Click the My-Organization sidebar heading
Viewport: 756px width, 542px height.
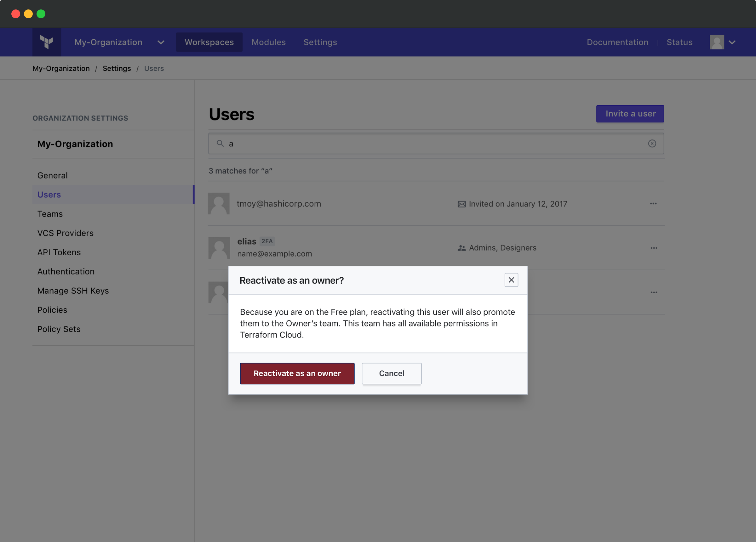75,144
